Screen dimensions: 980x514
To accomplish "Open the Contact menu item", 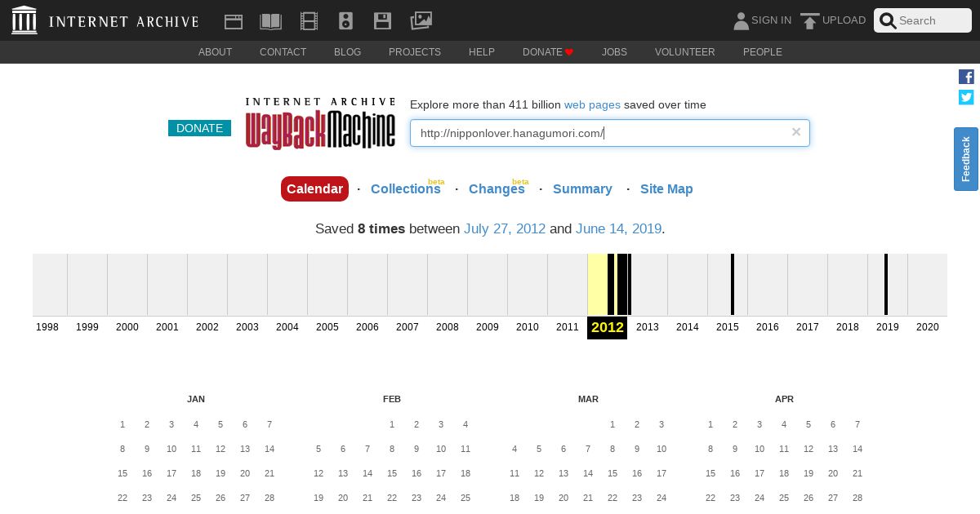I will (x=283, y=52).
